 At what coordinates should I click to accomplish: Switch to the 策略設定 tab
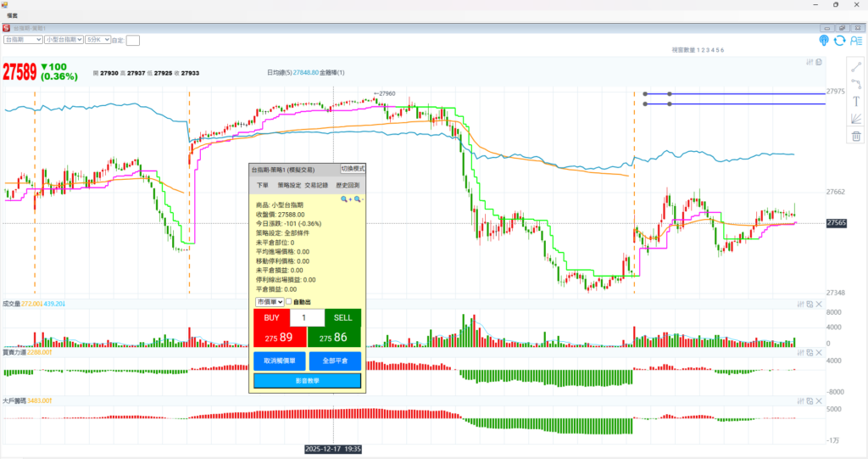(x=289, y=185)
